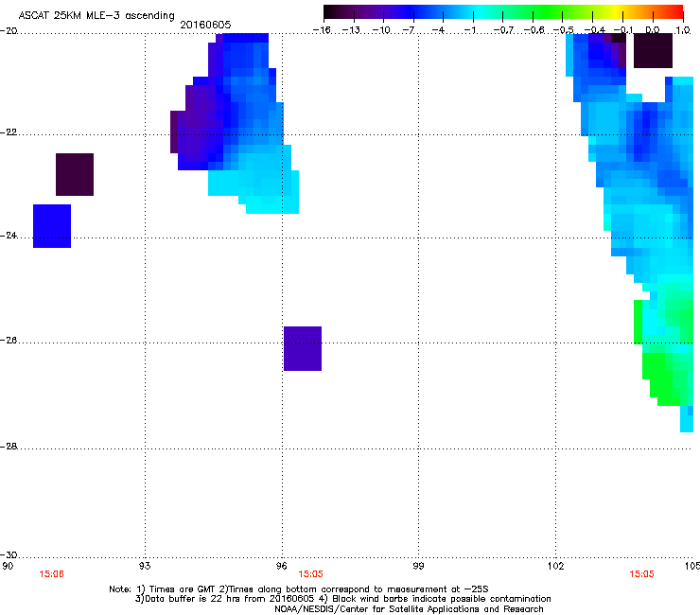Click the dark square under the 0.0 scale label

653,50
